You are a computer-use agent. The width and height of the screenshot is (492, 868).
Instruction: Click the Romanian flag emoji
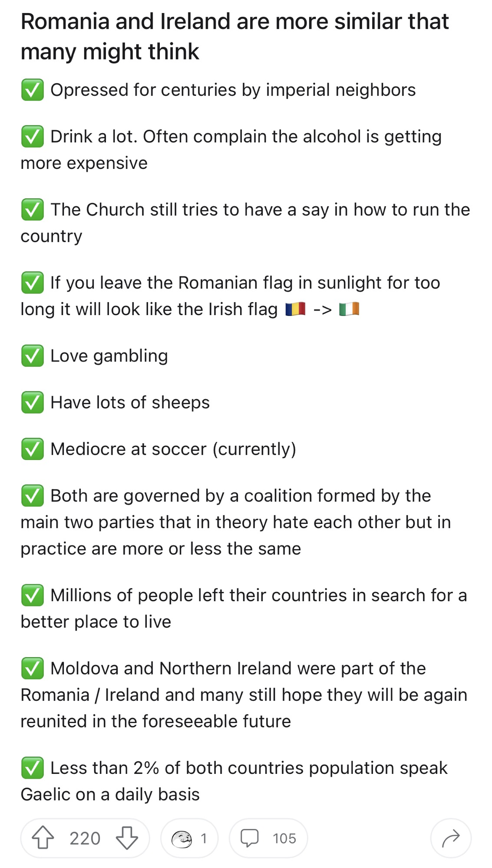(x=295, y=309)
